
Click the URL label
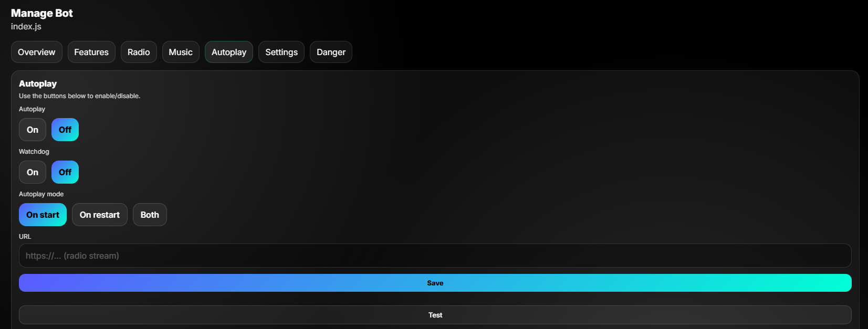click(x=25, y=237)
